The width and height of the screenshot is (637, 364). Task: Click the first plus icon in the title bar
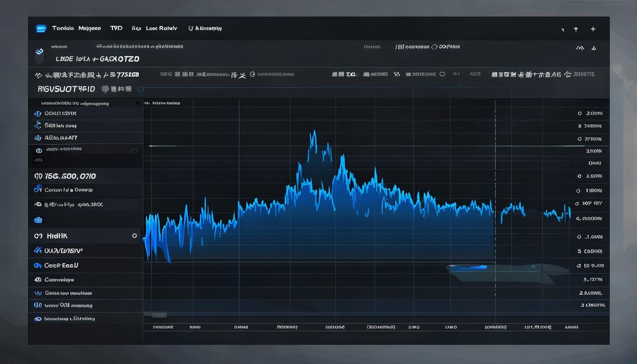coord(576,29)
